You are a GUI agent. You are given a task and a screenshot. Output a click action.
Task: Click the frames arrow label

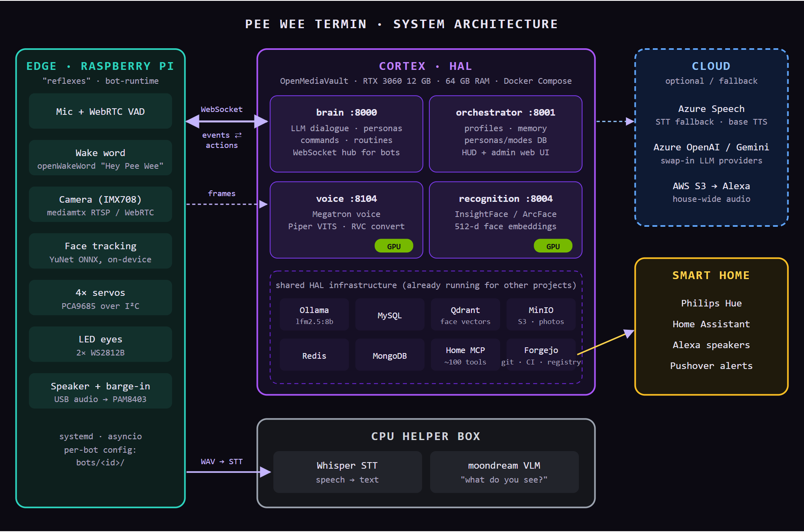tap(221, 193)
